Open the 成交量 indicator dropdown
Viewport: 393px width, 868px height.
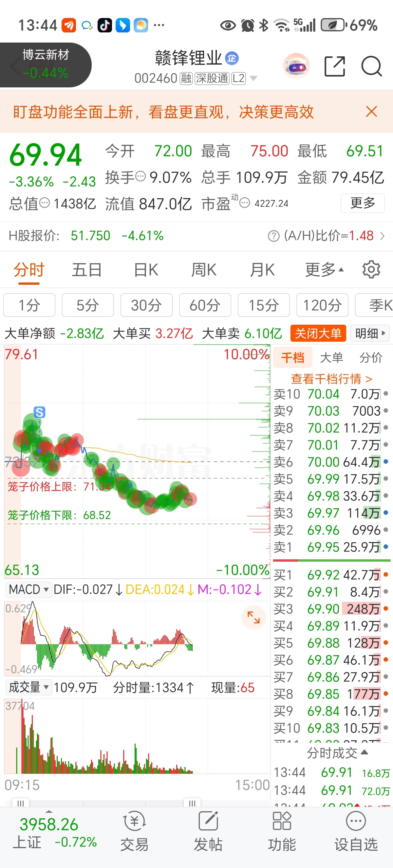(x=29, y=687)
